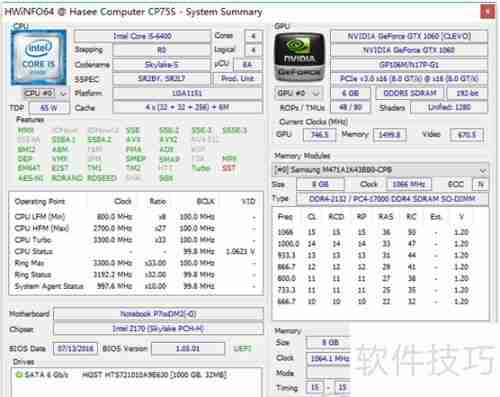The width and height of the screenshot is (500, 397).
Task: Click the Video clock 670.5 value
Action: tap(466, 135)
